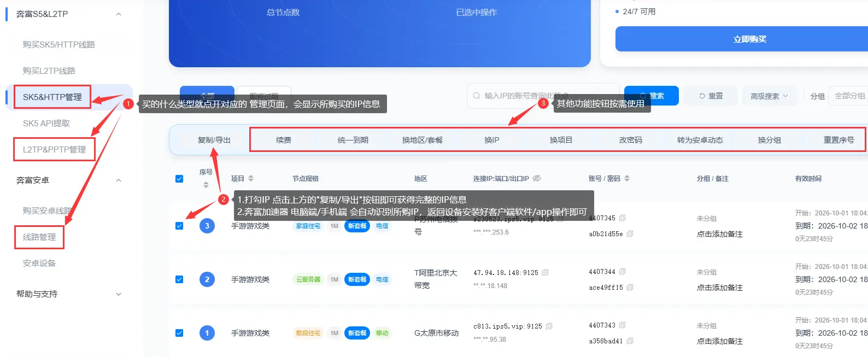The width and height of the screenshot is (868, 357).
Task: Click the 已选中操作 label in banner
Action: [x=477, y=13]
